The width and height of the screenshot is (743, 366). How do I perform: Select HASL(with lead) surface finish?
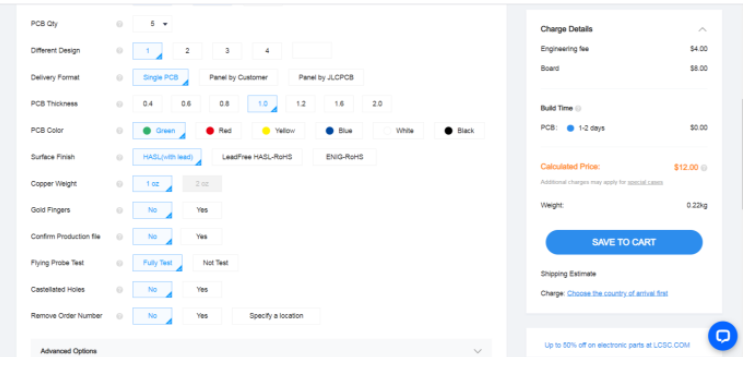coord(167,157)
